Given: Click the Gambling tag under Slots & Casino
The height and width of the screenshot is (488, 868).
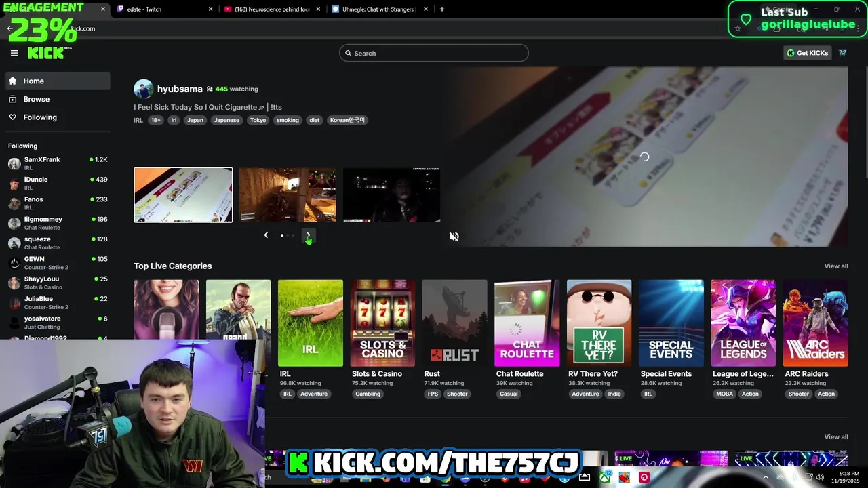Looking at the screenshot, I should (x=368, y=394).
